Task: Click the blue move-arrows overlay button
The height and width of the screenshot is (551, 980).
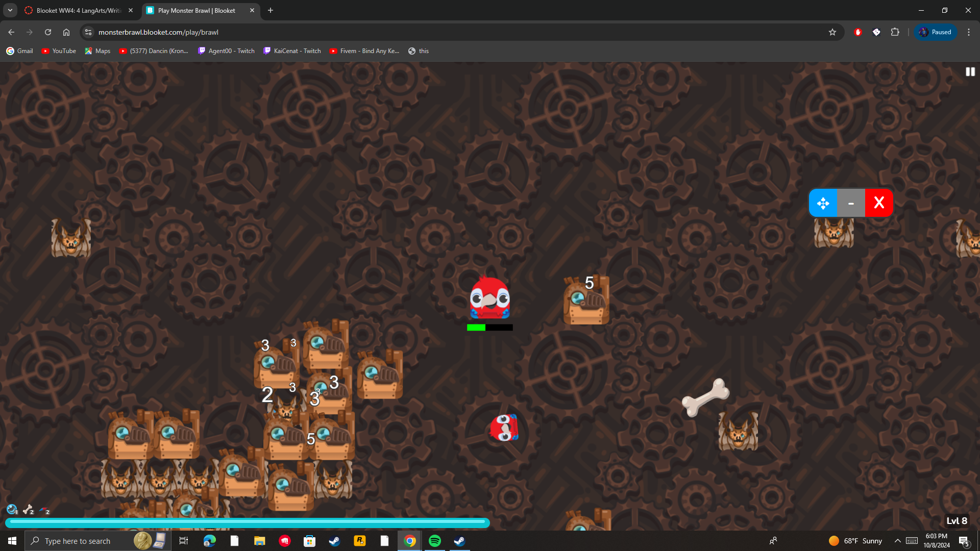Action: click(x=823, y=203)
